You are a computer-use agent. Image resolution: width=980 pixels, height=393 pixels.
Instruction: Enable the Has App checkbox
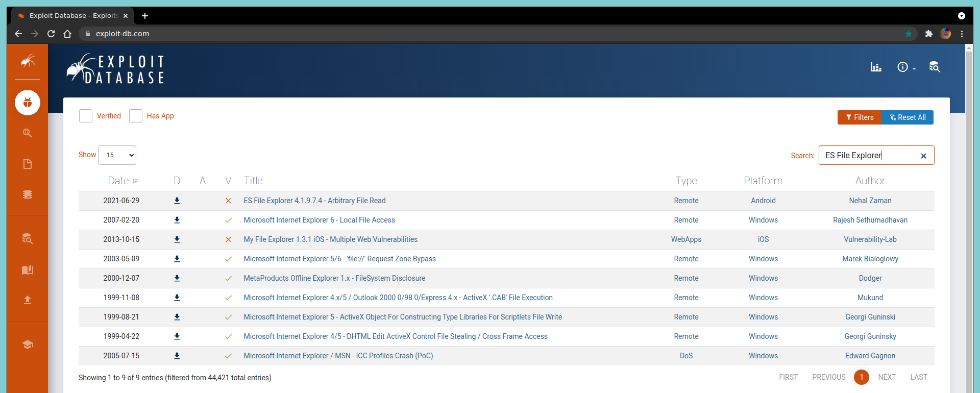[x=136, y=116]
